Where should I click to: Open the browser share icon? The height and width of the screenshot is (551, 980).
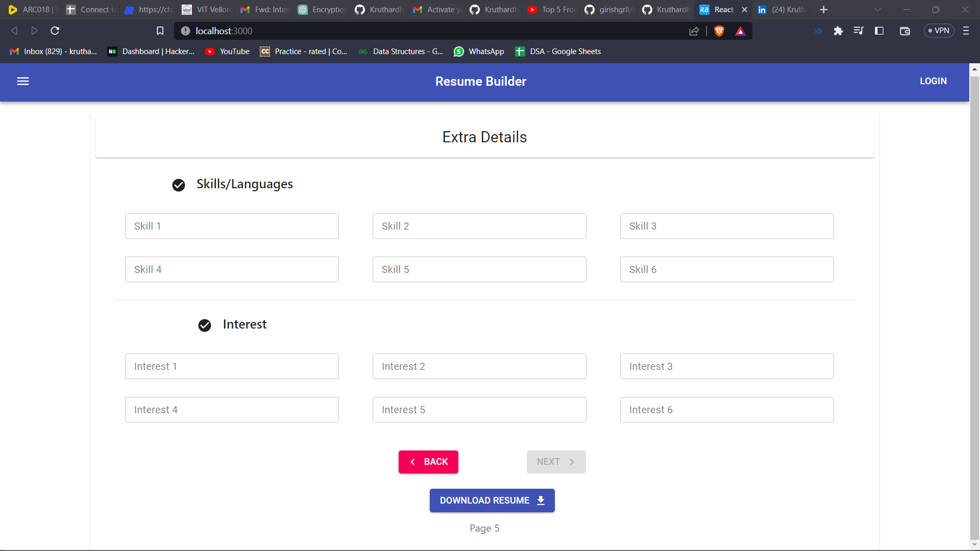pos(694,31)
